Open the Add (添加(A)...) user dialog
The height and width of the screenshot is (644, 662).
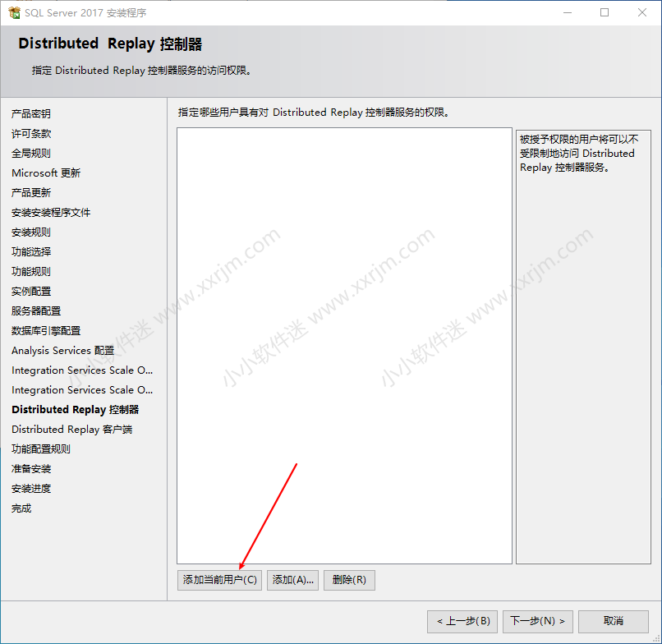292,580
